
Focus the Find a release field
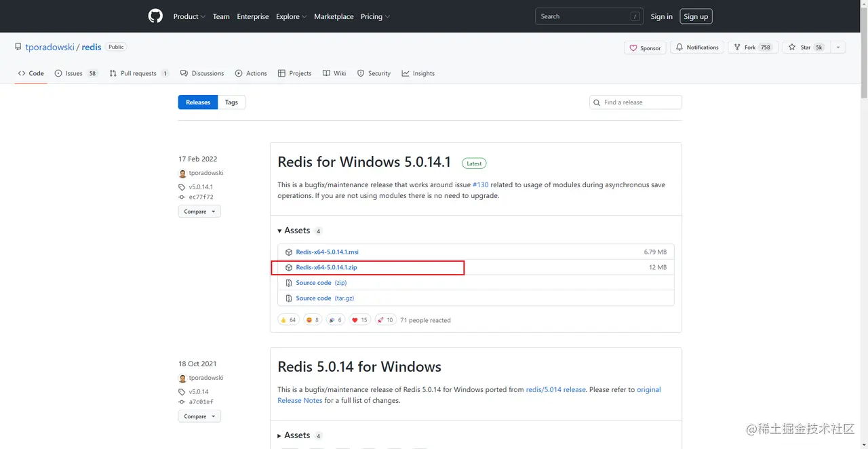coord(640,102)
